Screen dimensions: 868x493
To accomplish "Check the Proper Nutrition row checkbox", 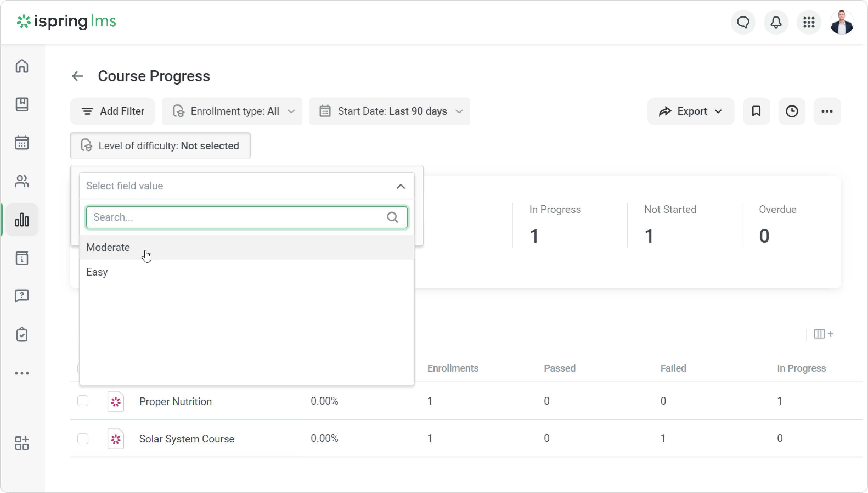I will 83,401.
